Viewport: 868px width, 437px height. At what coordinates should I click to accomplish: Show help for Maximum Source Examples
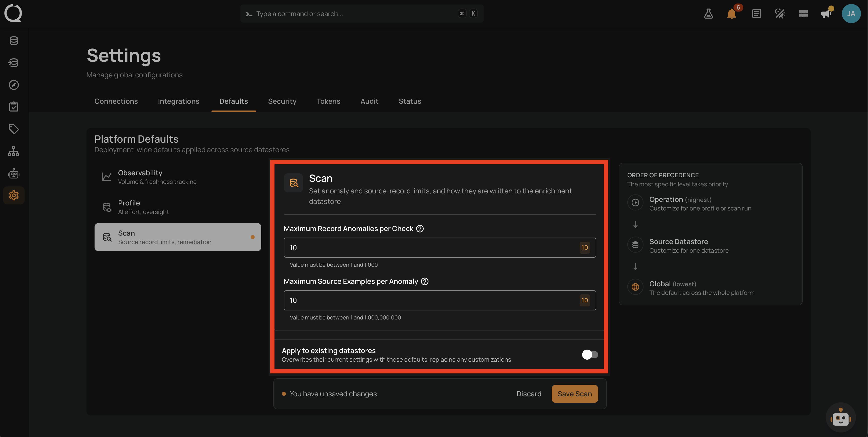click(x=424, y=282)
